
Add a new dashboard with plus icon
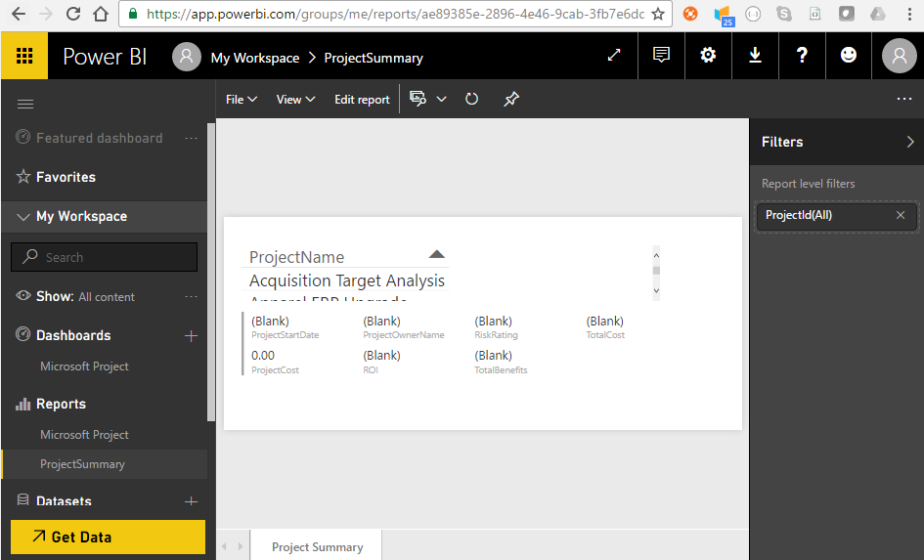pyautogui.click(x=191, y=335)
